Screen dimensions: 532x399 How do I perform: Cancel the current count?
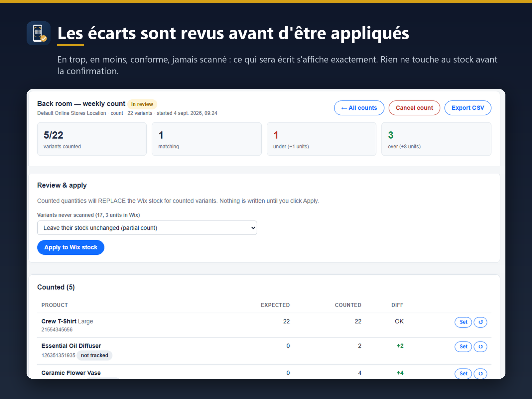point(414,108)
